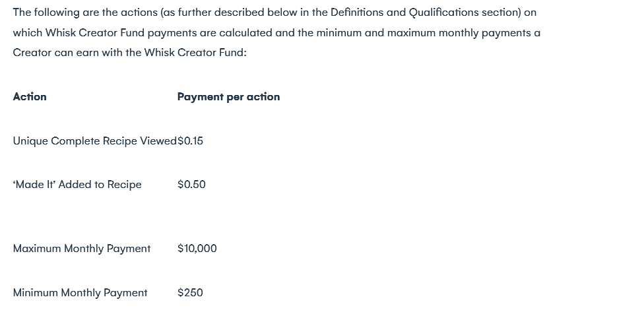Screen dimensions: 644x320
Task: Click the 'Whisk Creator Fund:' text ending paragraph
Action: tap(195, 53)
